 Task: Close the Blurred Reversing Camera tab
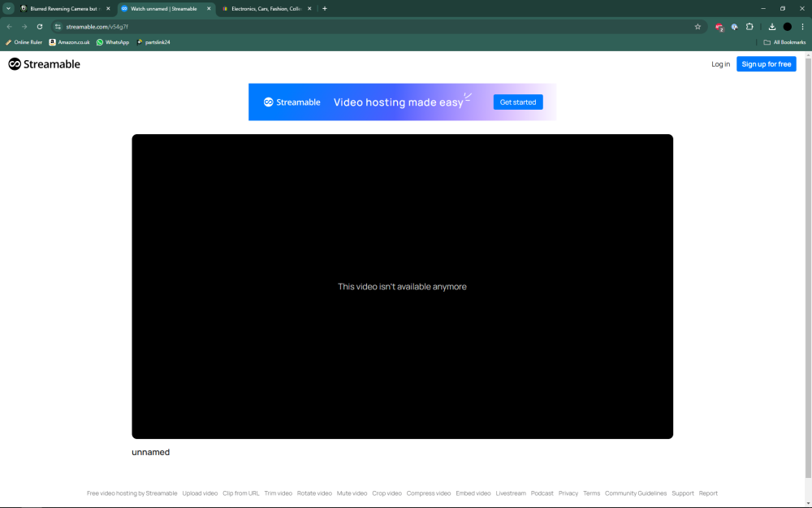click(108, 9)
